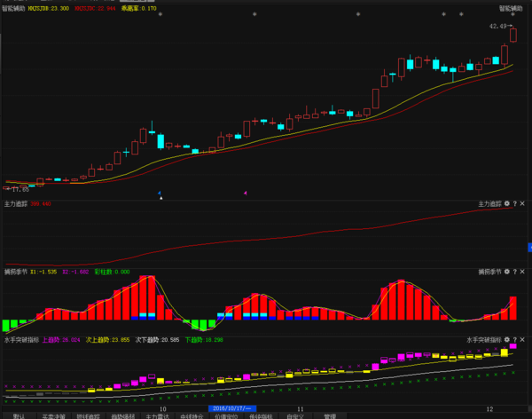Open help for 水手突破指标 indicator
Image resolution: width=532 pixels, height=419 pixels.
[514, 339]
